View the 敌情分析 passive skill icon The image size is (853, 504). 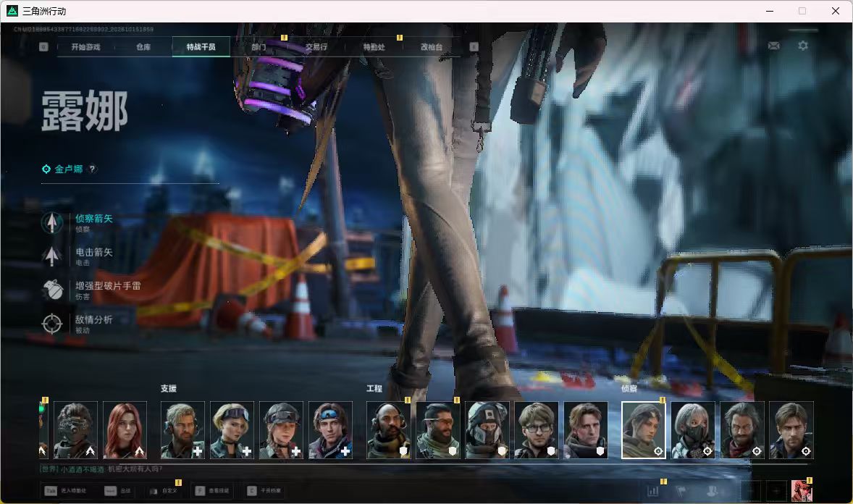pyautogui.click(x=52, y=323)
